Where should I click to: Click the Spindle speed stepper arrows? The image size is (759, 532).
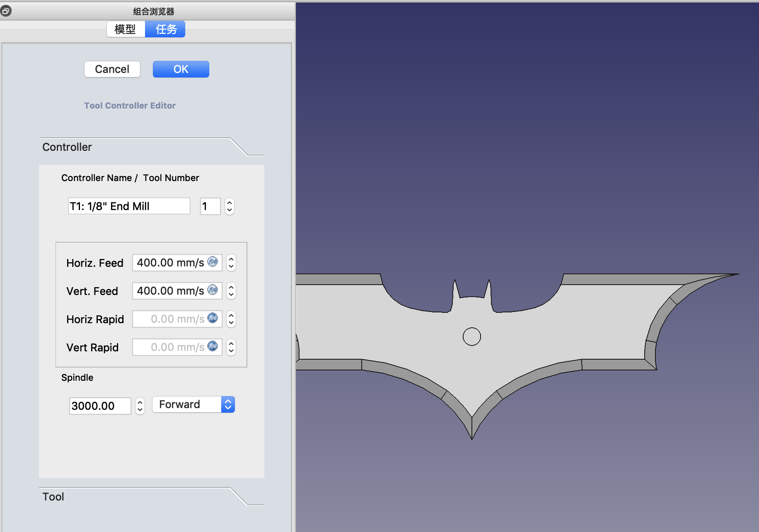(x=140, y=406)
